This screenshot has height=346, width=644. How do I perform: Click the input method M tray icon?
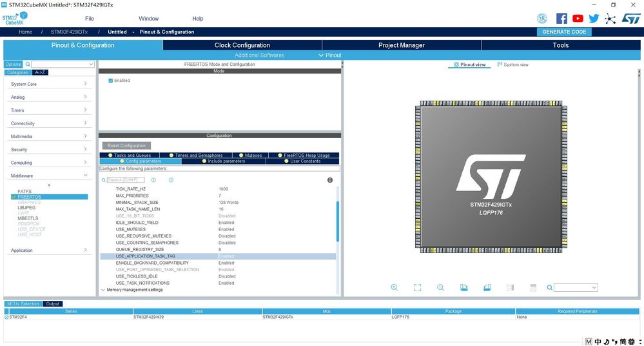pos(589,341)
